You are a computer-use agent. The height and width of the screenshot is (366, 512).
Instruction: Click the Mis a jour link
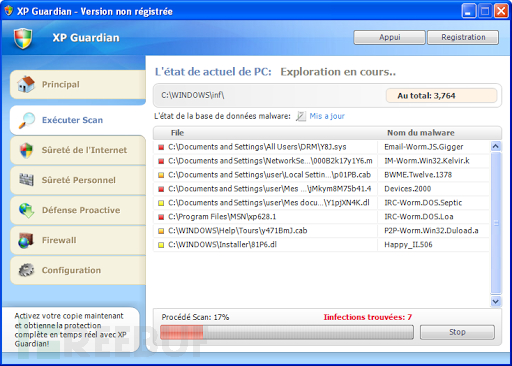[x=327, y=116]
